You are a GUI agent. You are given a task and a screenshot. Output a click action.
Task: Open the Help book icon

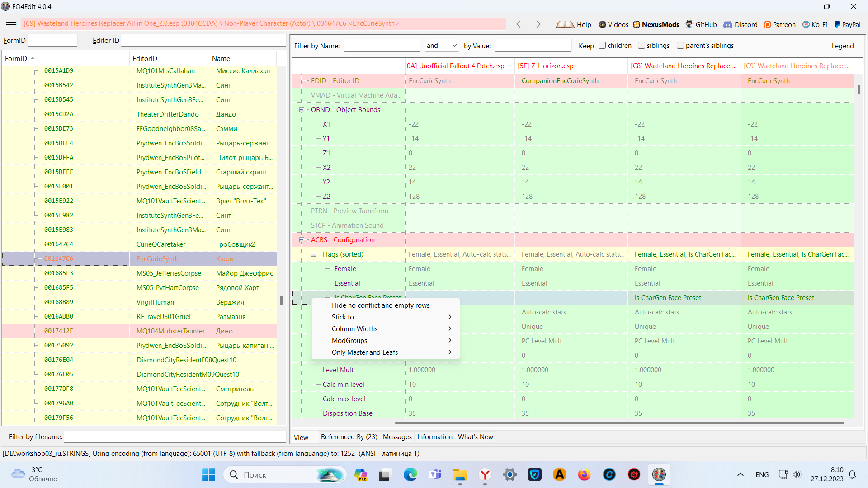pyautogui.click(x=565, y=24)
